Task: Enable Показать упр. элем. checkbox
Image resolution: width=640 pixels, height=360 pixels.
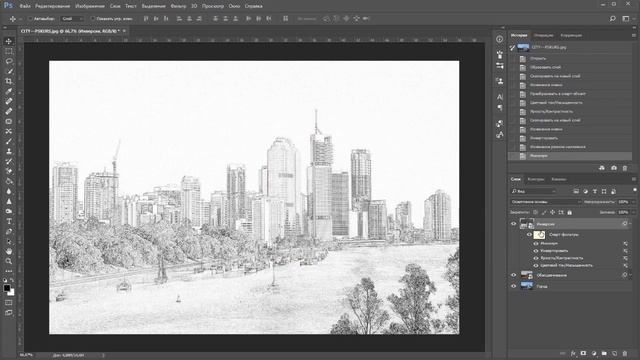Action: (x=93, y=19)
